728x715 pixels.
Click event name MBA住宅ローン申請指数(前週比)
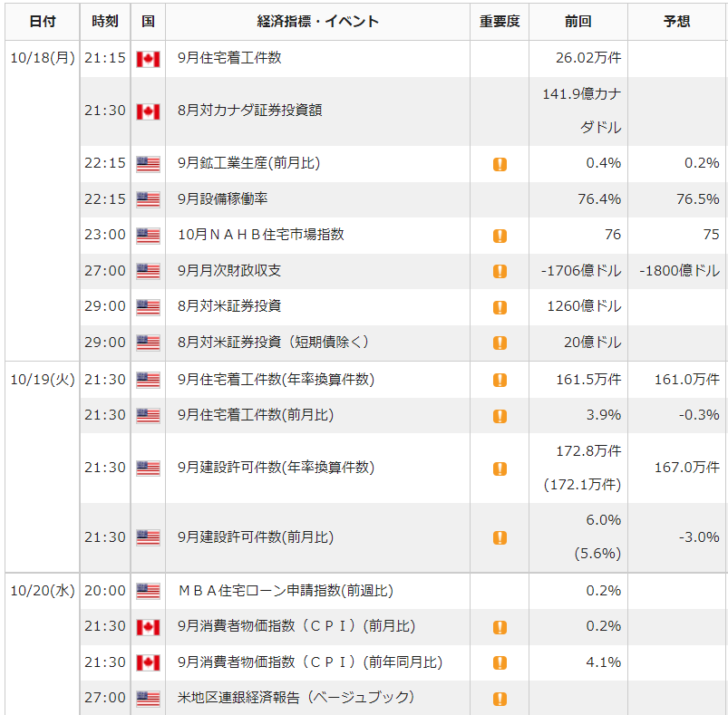(286, 591)
